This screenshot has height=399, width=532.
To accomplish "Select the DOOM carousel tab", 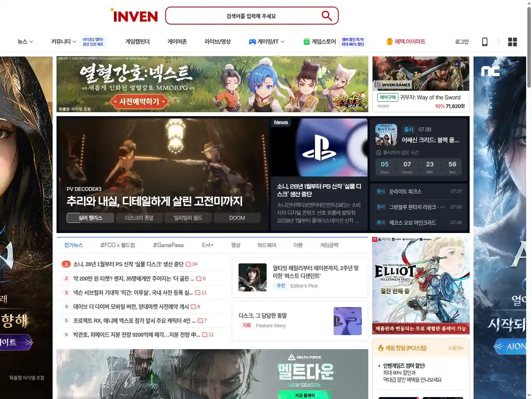I will point(237,218).
